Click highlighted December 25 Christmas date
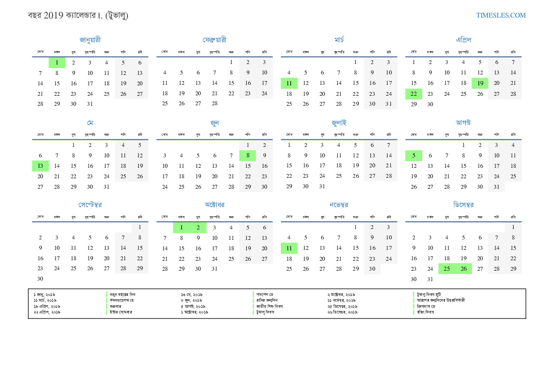Screen dimensions: 554x392 click(447, 269)
